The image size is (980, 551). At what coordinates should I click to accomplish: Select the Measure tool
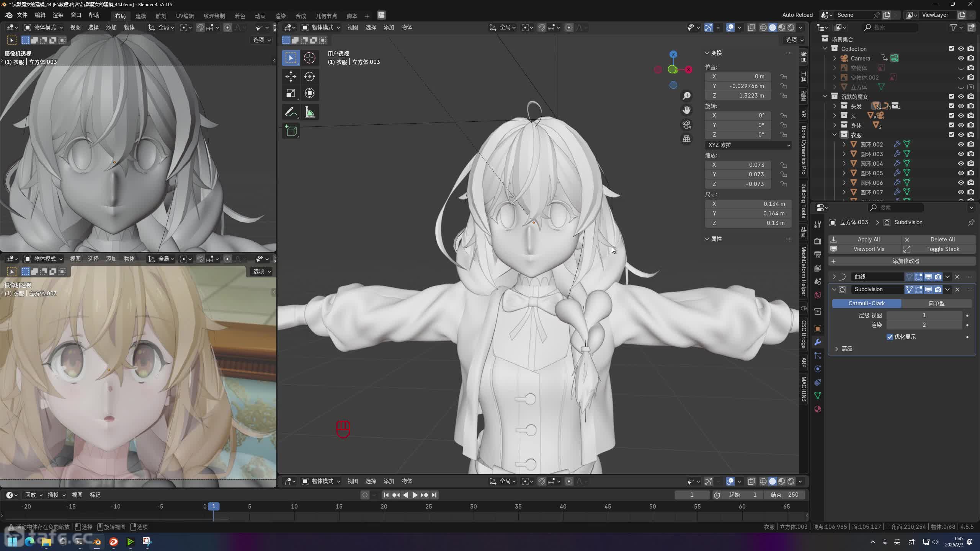pos(309,112)
